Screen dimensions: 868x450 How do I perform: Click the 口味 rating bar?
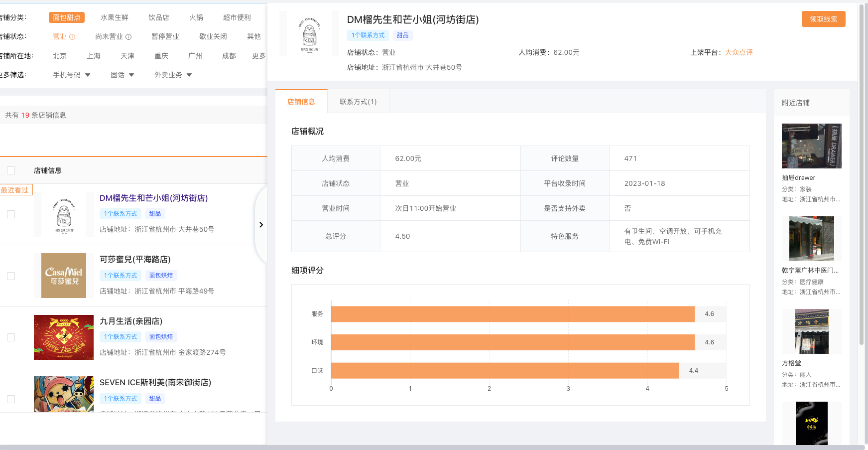(504, 371)
